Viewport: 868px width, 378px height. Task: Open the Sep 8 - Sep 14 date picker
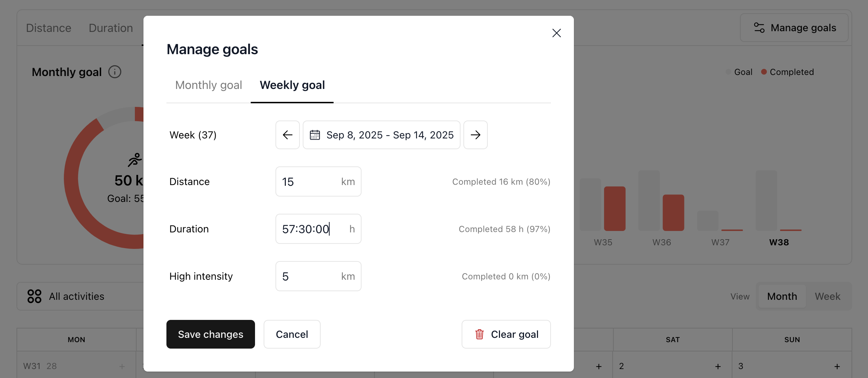[x=382, y=135]
